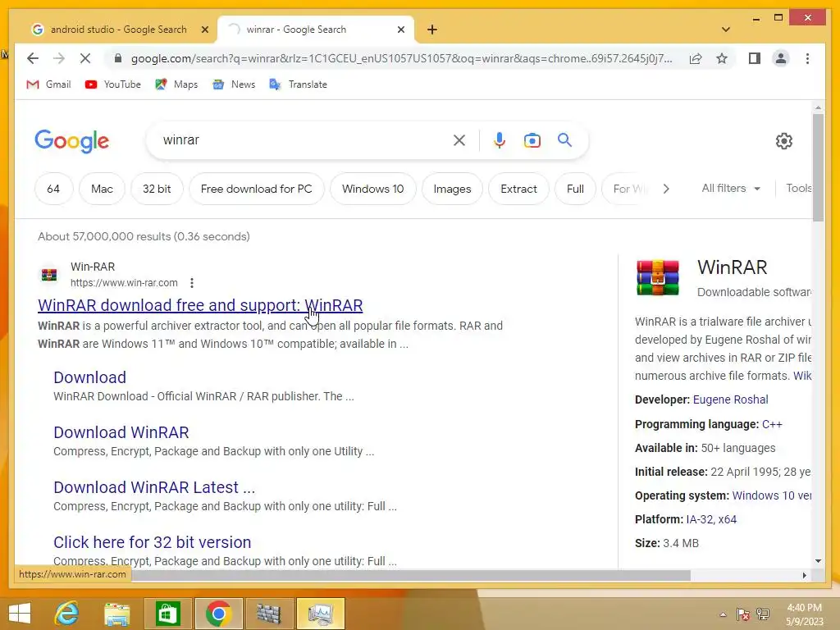Launch Internet Explorer from the taskbar
The width and height of the screenshot is (840, 630).
(66, 614)
